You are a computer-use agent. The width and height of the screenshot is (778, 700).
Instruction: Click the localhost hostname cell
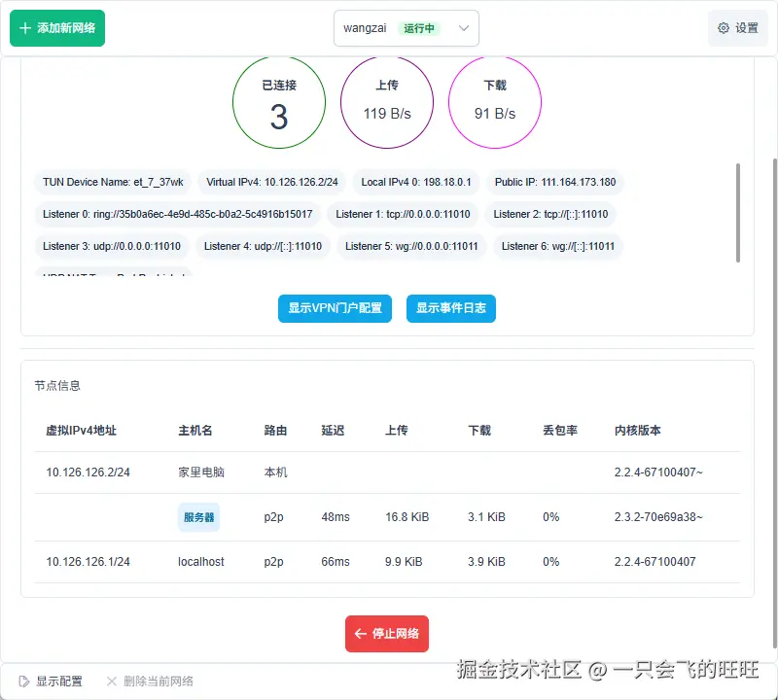pos(201,562)
